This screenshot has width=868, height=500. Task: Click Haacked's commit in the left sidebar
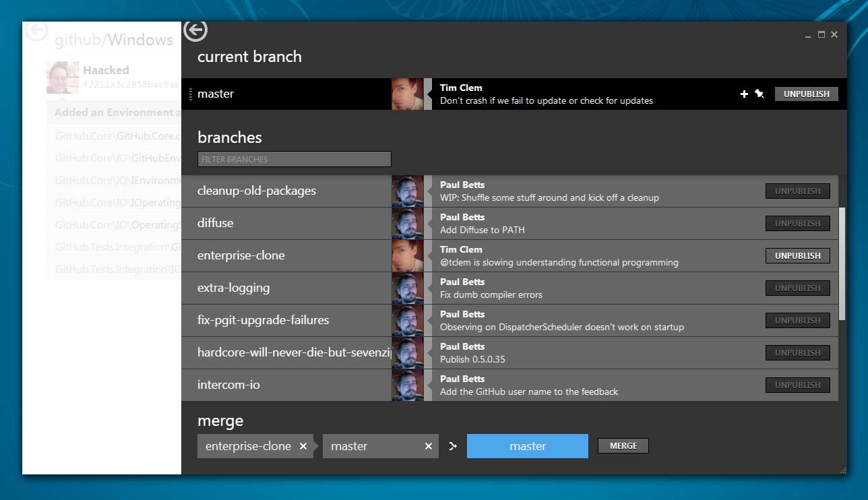coord(101,76)
